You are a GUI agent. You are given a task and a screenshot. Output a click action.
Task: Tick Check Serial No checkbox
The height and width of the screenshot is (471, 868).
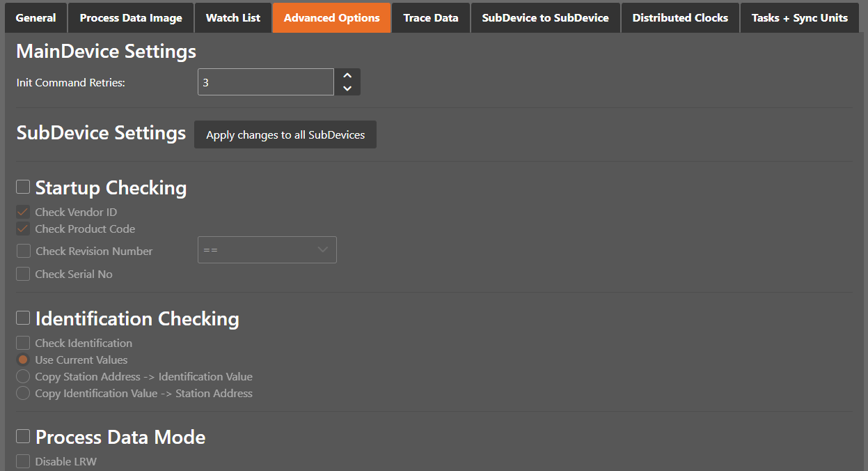click(23, 274)
